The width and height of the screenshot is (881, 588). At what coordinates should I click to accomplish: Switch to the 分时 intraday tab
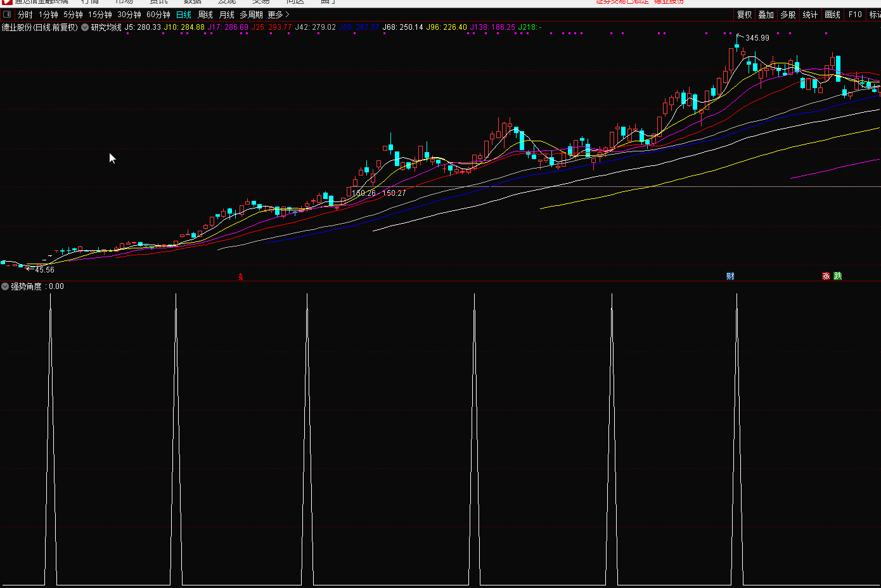coord(25,15)
